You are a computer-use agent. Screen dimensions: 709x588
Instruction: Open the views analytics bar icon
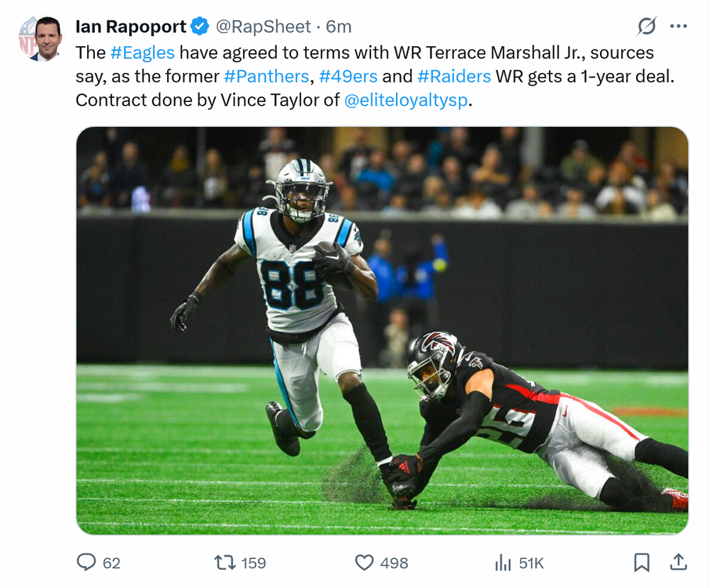click(503, 563)
